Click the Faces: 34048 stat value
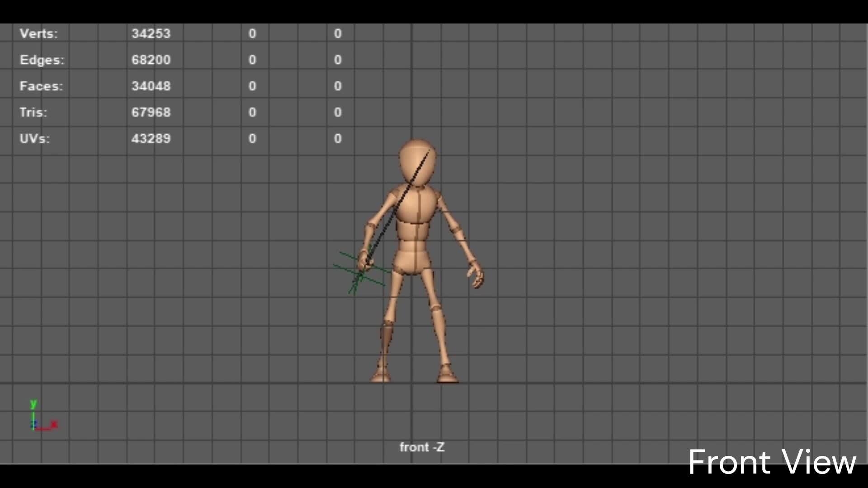 151,86
